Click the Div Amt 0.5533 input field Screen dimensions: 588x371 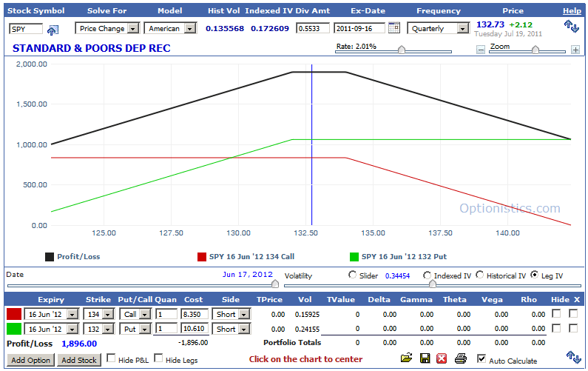313,28
